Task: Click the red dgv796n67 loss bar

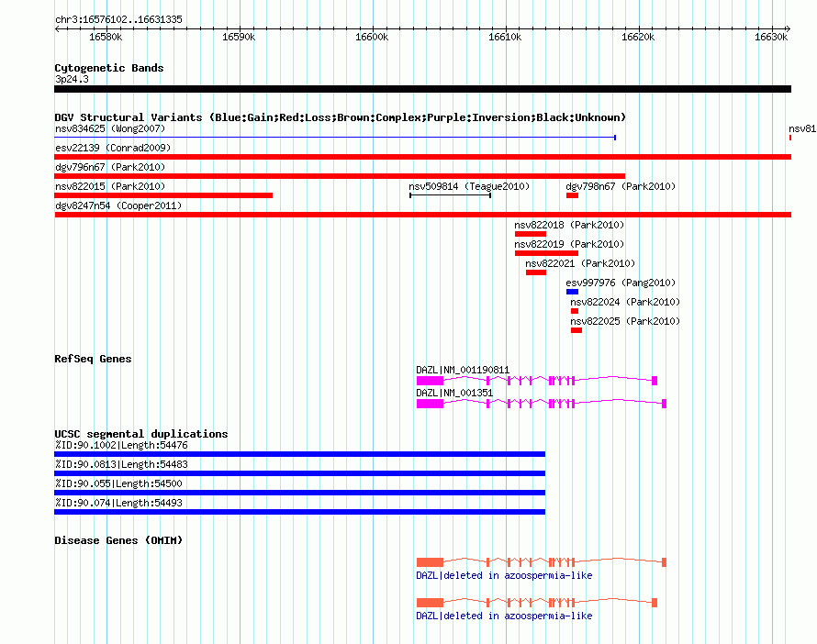Action: coord(340,176)
